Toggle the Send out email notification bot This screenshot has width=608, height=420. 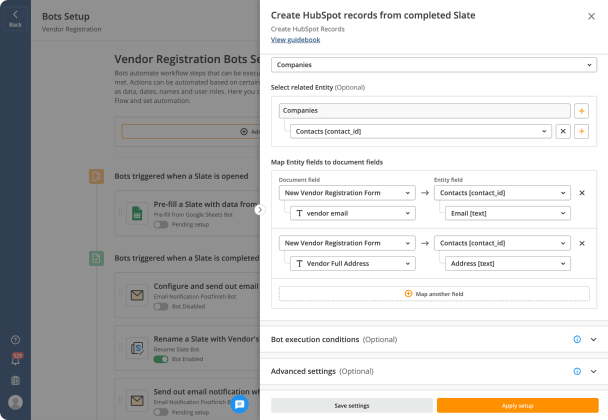click(161, 412)
